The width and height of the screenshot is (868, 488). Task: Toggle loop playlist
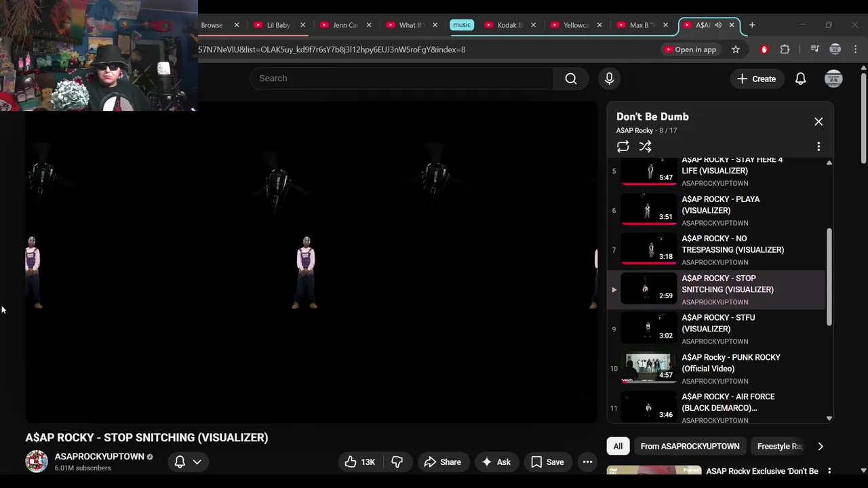[x=623, y=146]
